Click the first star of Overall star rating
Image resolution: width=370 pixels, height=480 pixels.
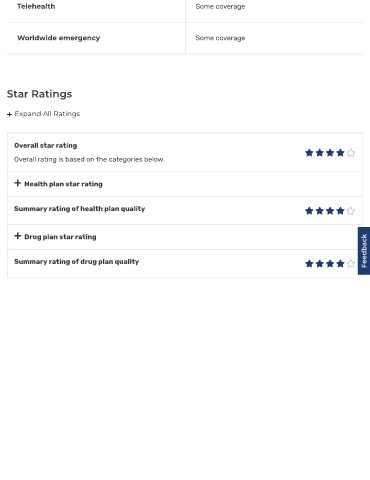point(309,153)
